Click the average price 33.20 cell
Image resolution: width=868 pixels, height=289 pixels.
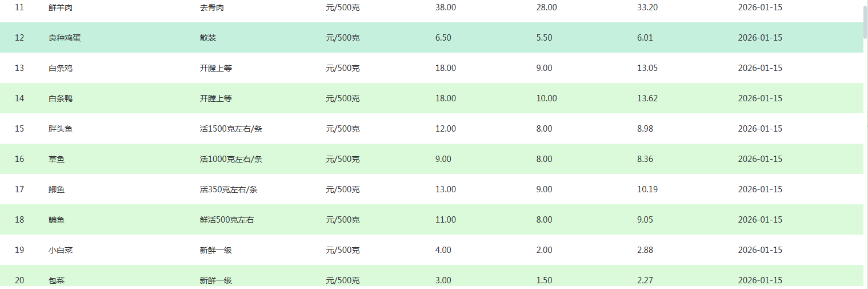click(x=647, y=7)
